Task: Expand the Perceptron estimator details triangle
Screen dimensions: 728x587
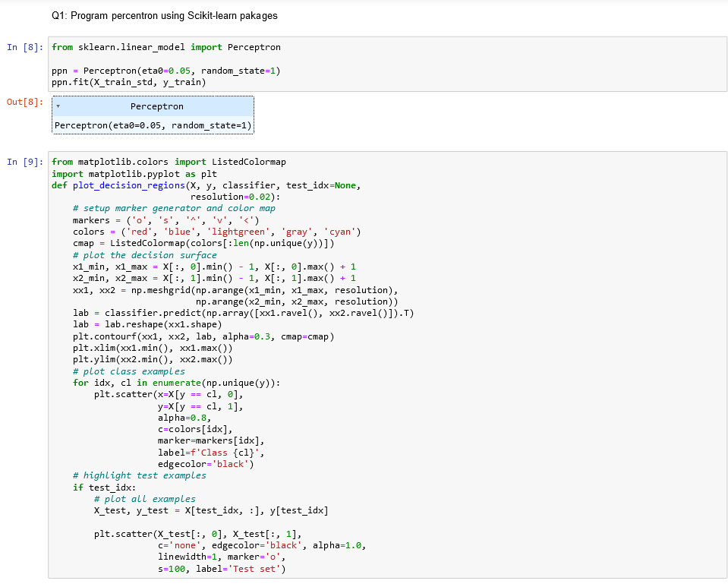Action: pyautogui.click(x=58, y=106)
